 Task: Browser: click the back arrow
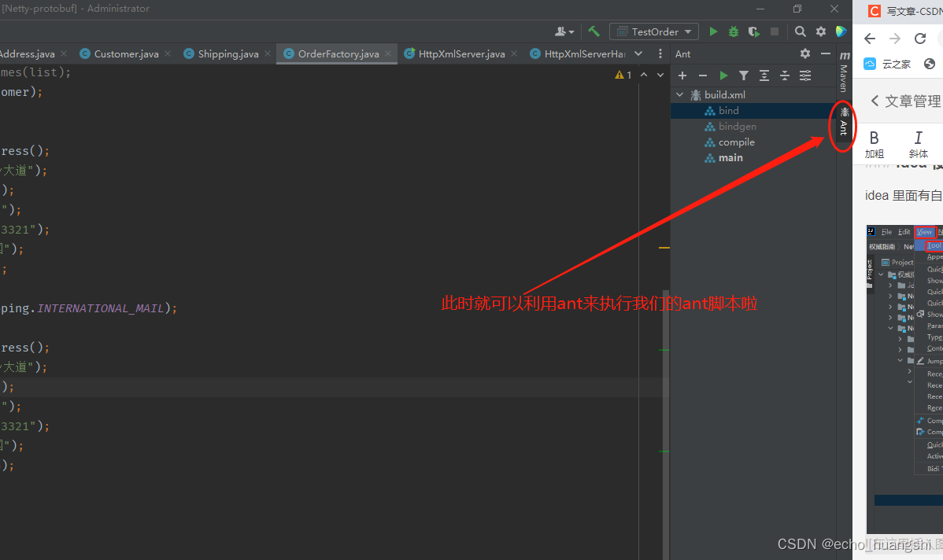click(x=870, y=39)
